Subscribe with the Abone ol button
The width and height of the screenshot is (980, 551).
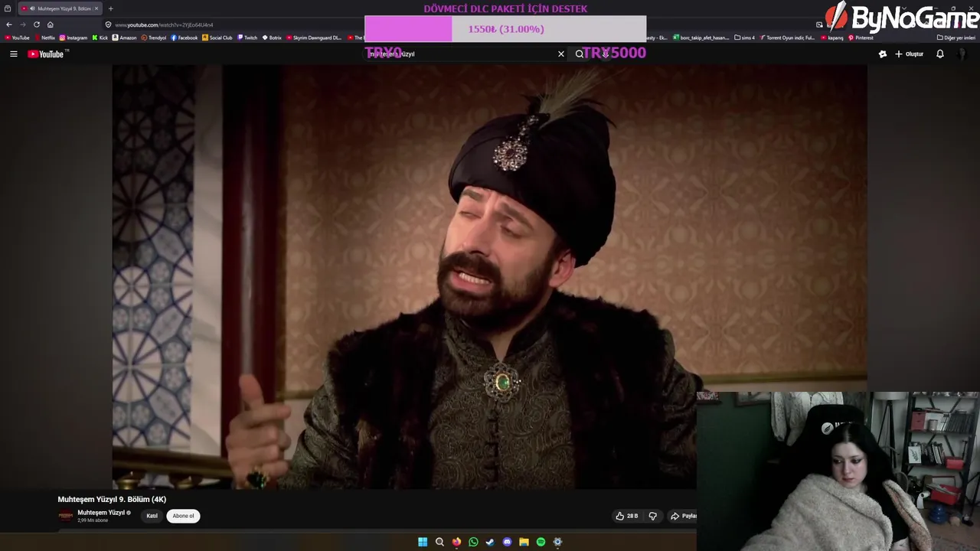(x=183, y=516)
